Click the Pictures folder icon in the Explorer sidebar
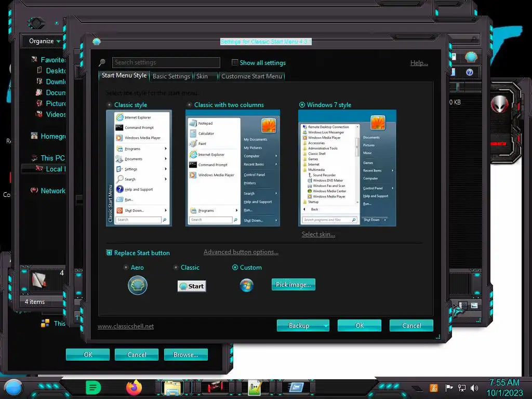This screenshot has width=532, height=399. (39, 103)
